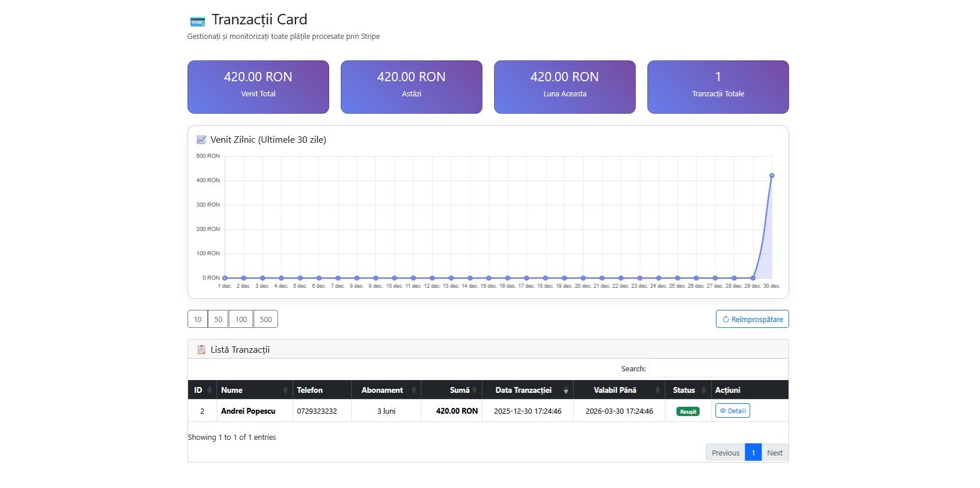
Task: Click the clipboard icon beside Listă Tranzacții
Action: tap(201, 350)
